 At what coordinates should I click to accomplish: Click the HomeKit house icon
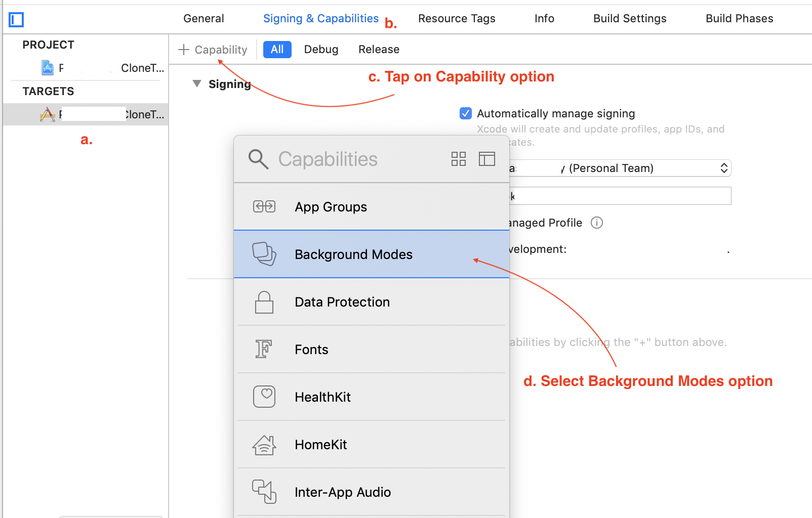point(264,445)
